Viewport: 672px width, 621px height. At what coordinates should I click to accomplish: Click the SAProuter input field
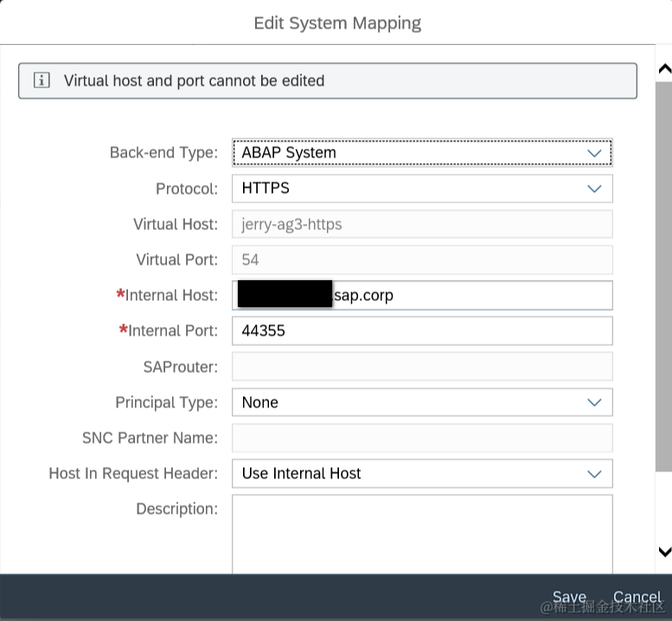(x=422, y=367)
